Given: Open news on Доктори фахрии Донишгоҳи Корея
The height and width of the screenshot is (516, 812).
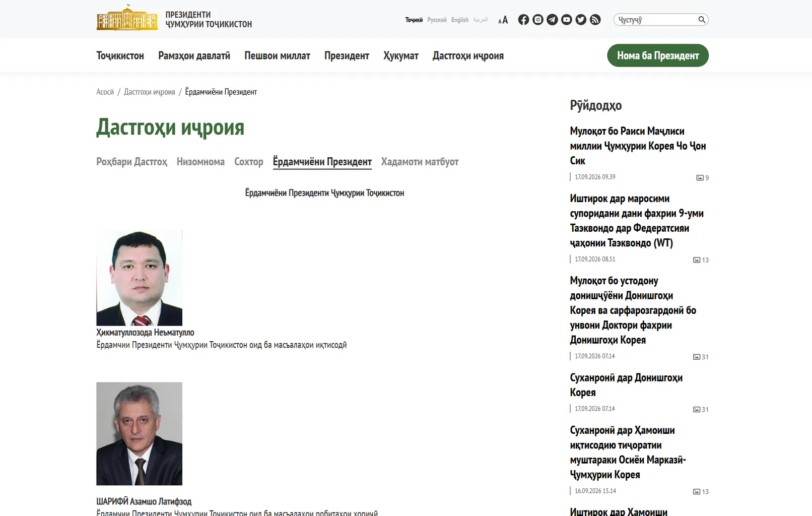Looking at the screenshot, I should click(633, 310).
